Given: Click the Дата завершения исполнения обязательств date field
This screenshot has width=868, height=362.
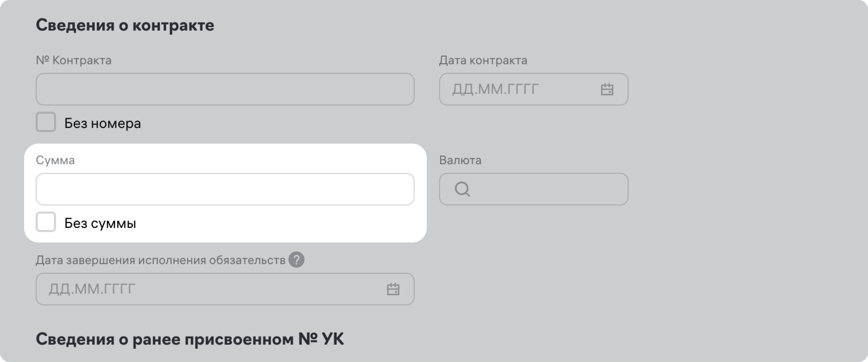Looking at the screenshot, I should pos(209,289).
